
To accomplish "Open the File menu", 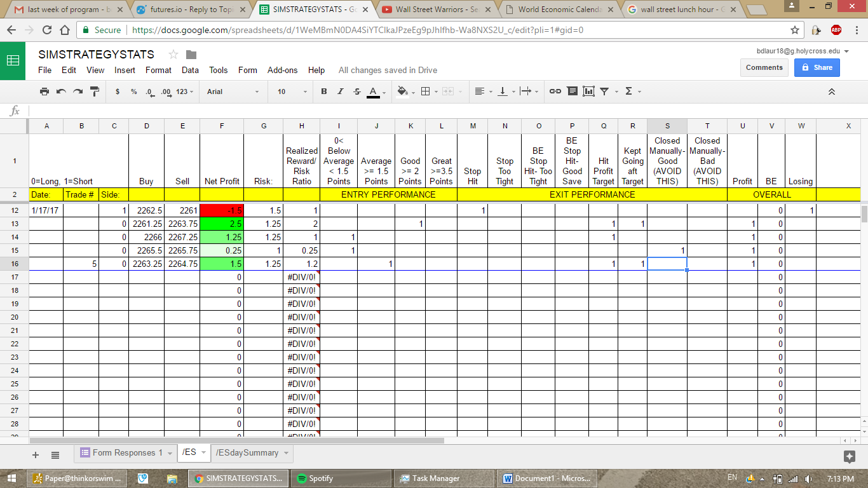I will click(44, 70).
